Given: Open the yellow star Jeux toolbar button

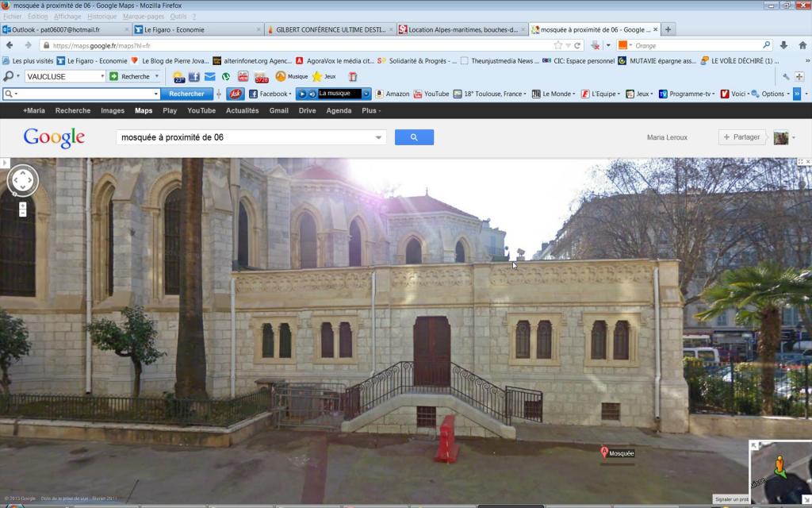Looking at the screenshot, I should 324,77.
